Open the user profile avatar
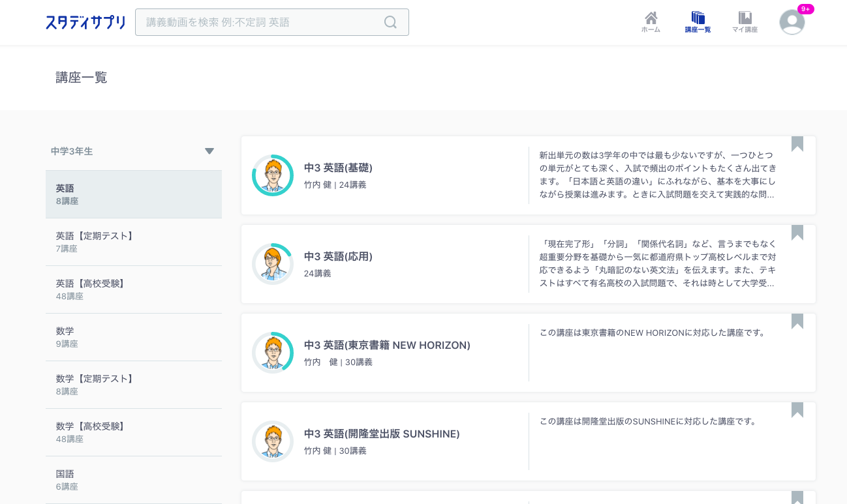 (x=792, y=22)
